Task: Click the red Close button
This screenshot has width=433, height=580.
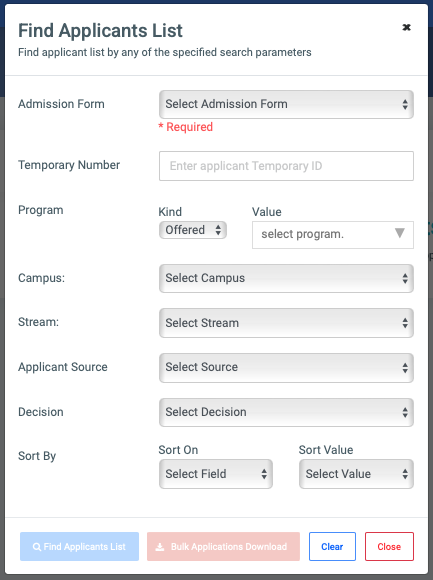Action: [x=389, y=546]
